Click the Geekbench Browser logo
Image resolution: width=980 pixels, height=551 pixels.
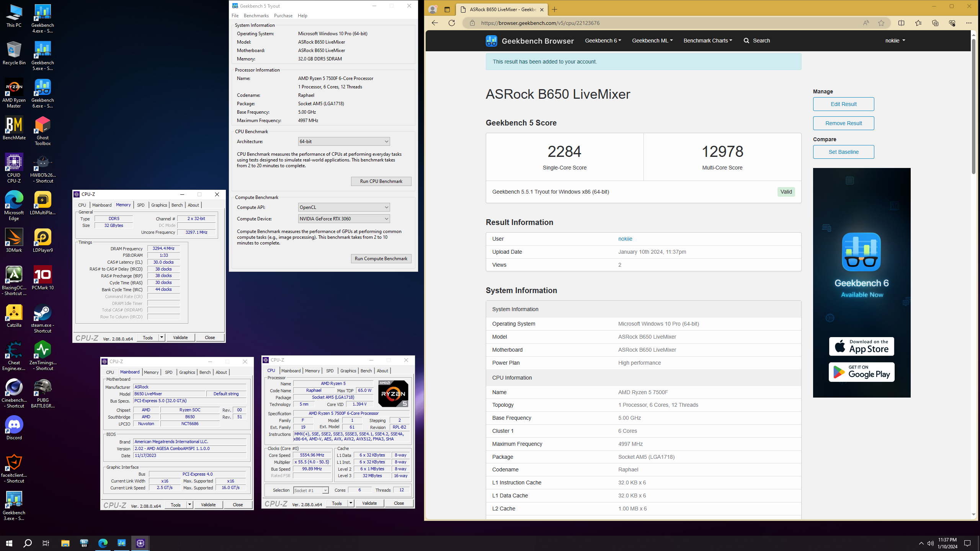tap(530, 41)
